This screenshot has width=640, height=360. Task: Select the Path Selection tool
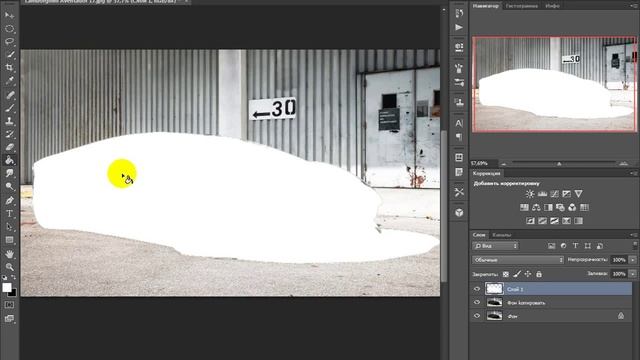[9, 227]
